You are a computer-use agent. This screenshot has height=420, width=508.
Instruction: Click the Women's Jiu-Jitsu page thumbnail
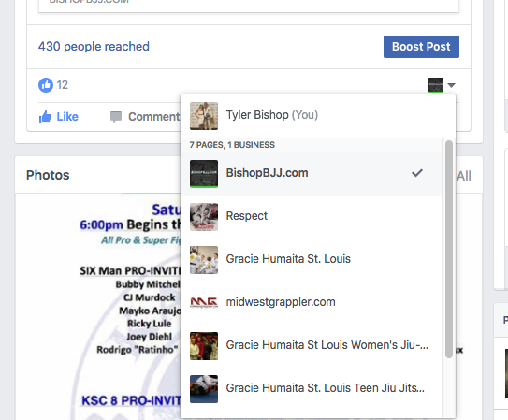(204, 346)
